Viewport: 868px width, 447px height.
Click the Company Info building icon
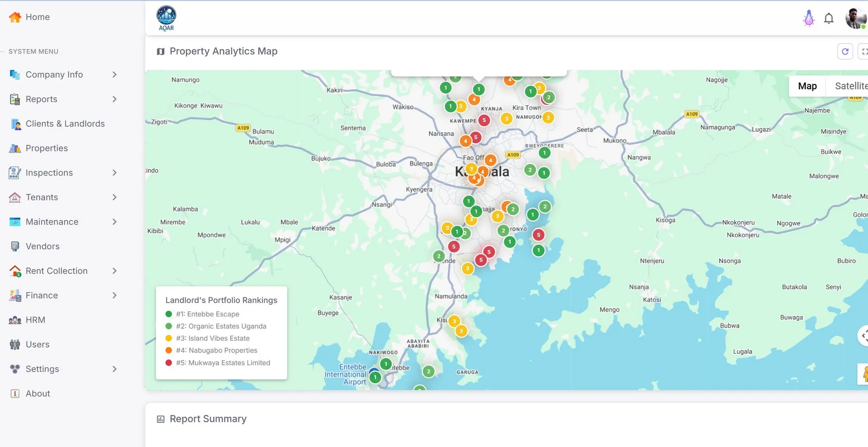[x=15, y=75]
